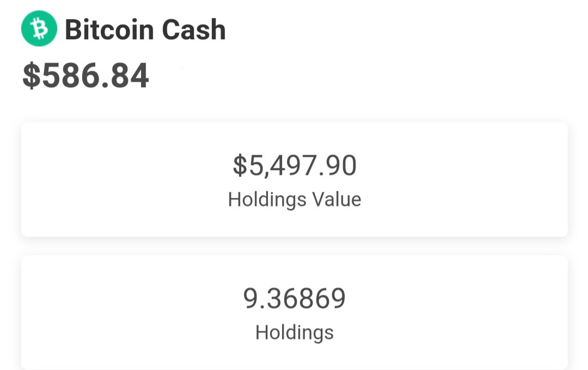Click the dollar sign of the $586.84 price
Screen dimensions: 588x370
[32, 76]
